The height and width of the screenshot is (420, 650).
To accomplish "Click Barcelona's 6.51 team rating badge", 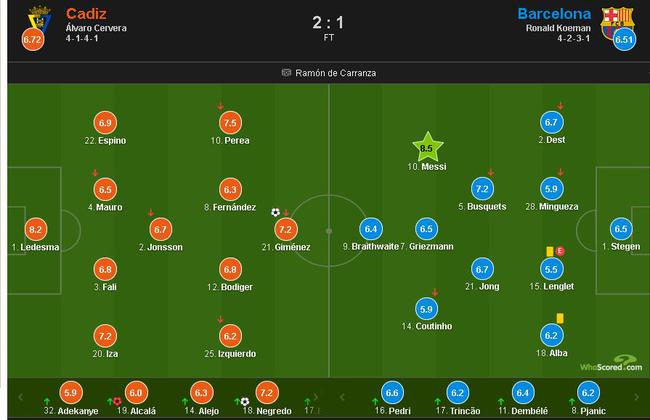I will 626,40.
